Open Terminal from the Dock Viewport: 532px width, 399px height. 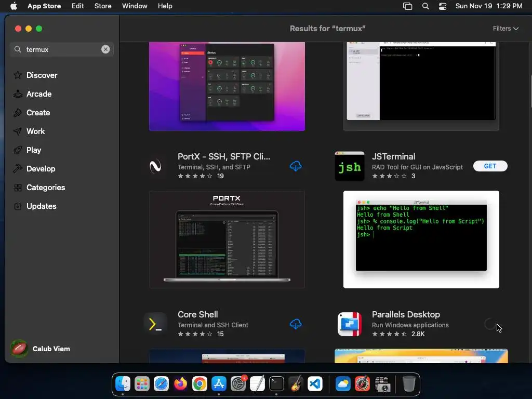pos(276,384)
